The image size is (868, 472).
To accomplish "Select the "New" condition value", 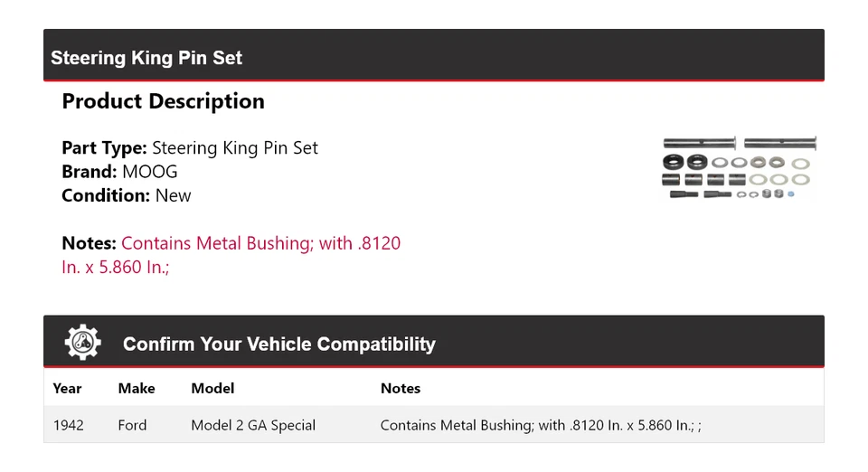I will coord(174,195).
